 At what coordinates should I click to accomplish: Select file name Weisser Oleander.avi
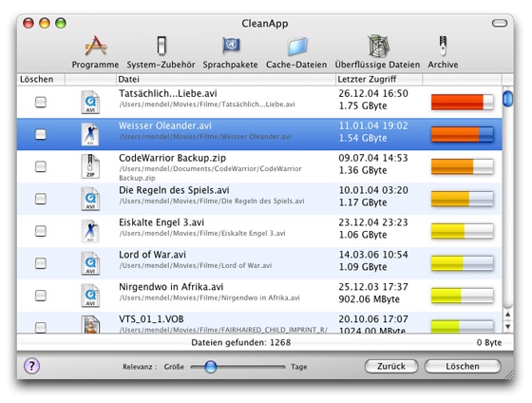[x=165, y=125]
